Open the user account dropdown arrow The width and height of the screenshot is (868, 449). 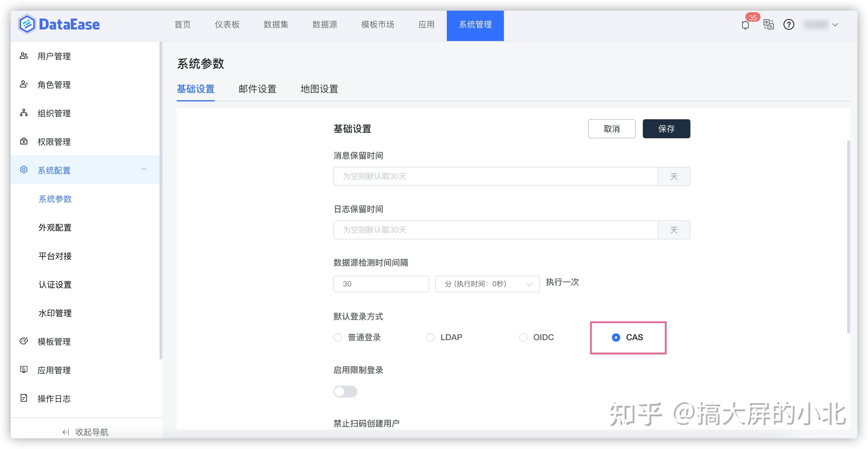pos(835,25)
